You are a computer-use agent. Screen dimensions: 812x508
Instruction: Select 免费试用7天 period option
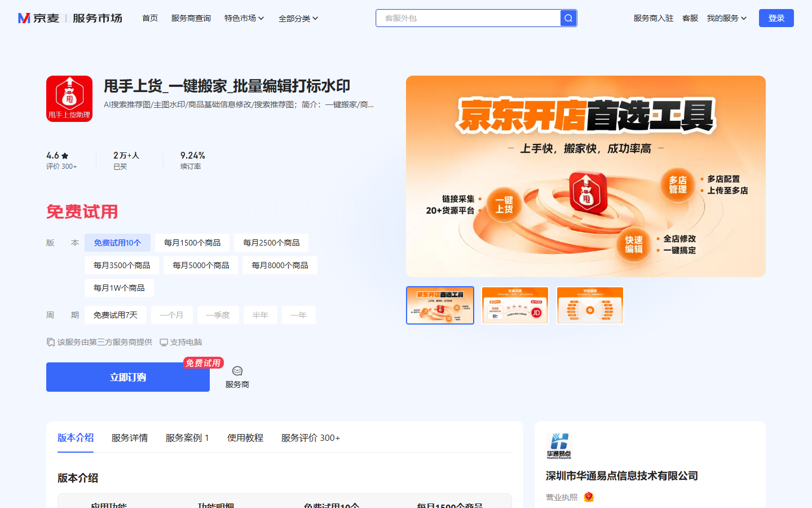pos(116,315)
